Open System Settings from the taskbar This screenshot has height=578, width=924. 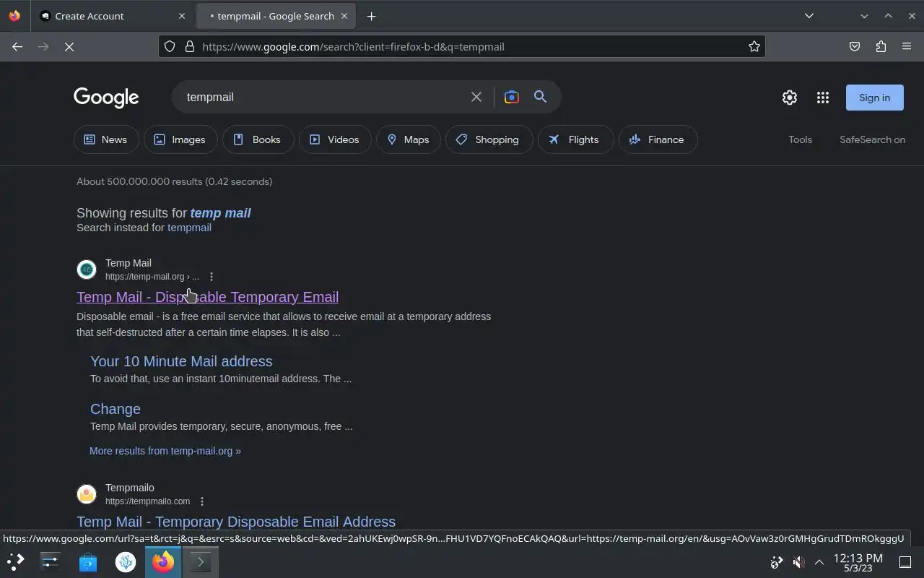tap(50, 561)
